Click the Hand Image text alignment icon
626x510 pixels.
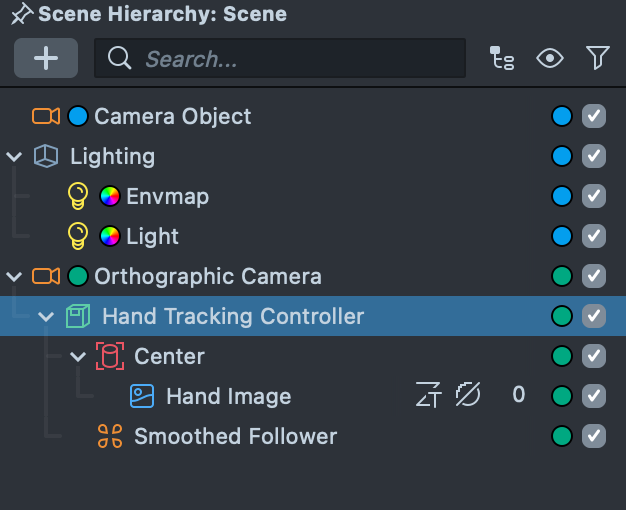(x=428, y=395)
